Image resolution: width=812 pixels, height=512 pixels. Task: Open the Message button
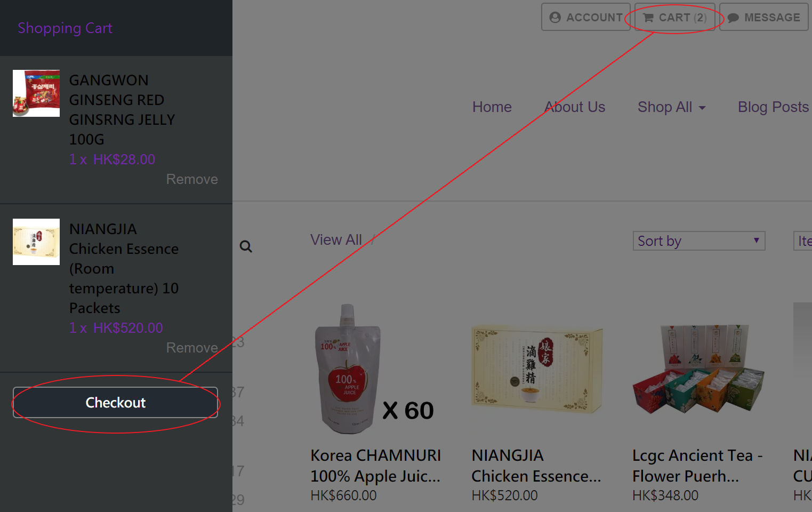[x=763, y=18]
